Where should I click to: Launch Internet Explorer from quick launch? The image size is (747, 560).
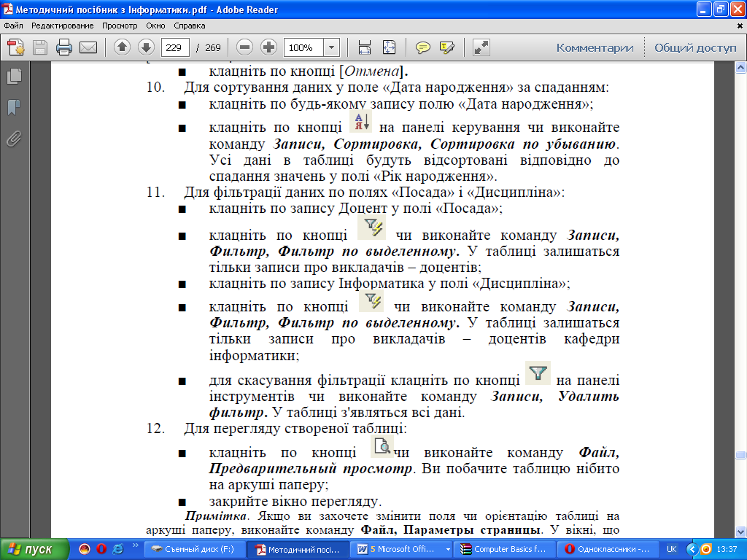118,549
